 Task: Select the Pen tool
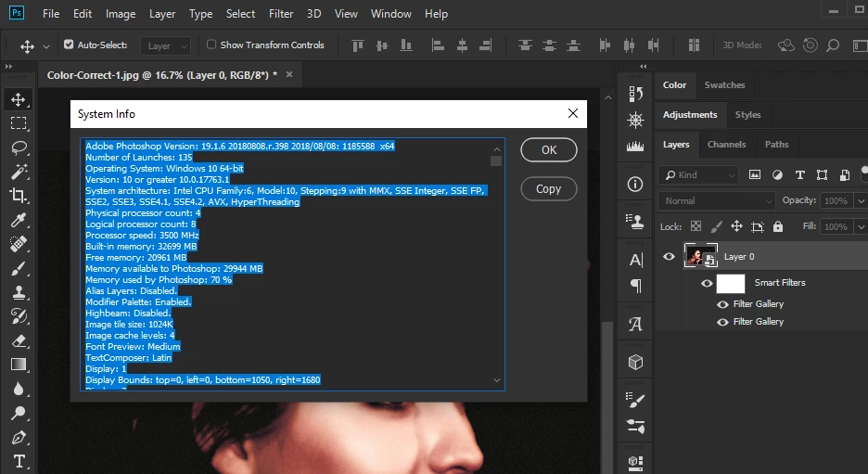(19, 438)
